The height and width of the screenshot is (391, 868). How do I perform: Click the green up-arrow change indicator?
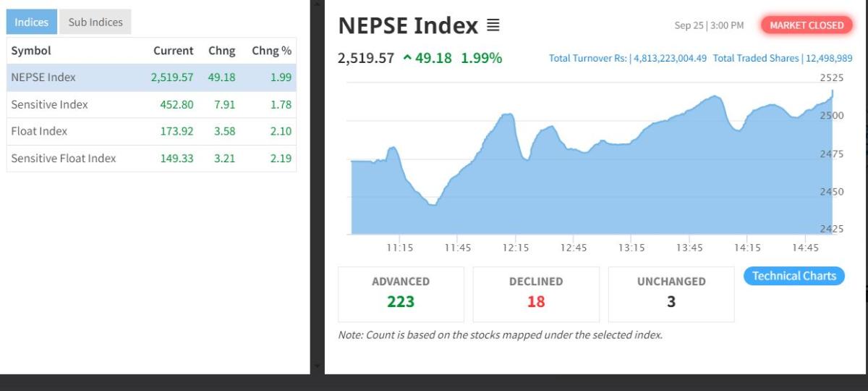(x=408, y=59)
